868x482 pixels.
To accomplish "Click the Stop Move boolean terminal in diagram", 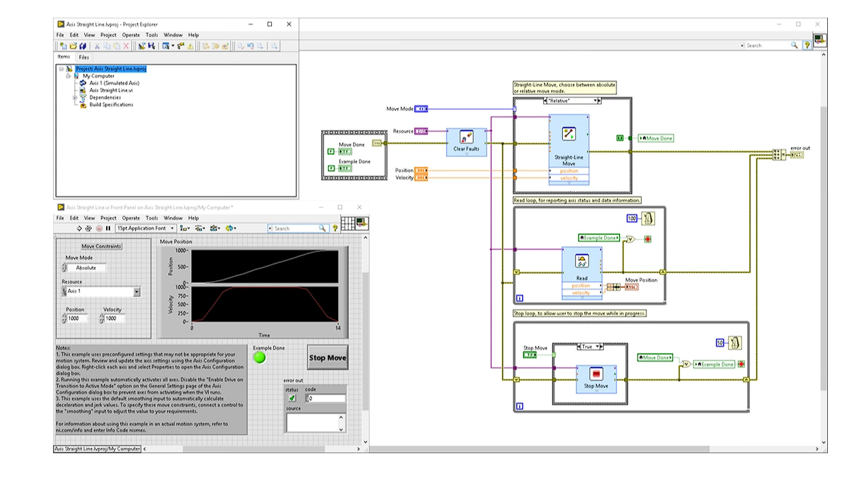I will point(530,355).
